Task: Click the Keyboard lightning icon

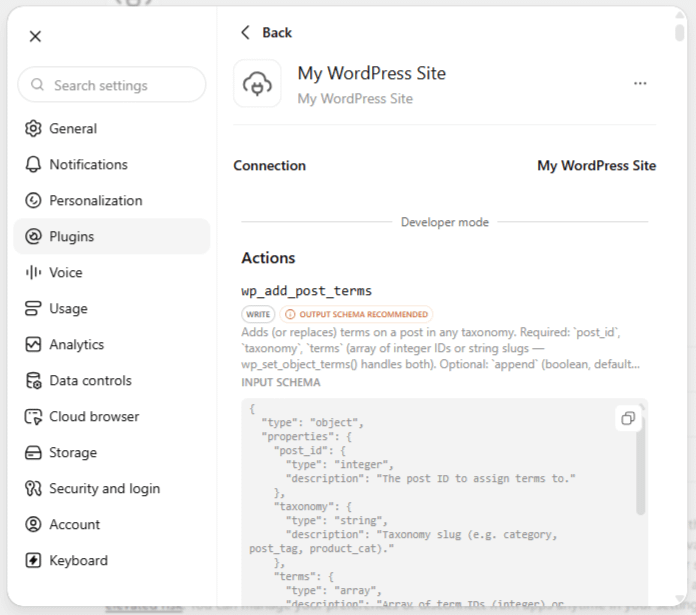Action: 33,560
